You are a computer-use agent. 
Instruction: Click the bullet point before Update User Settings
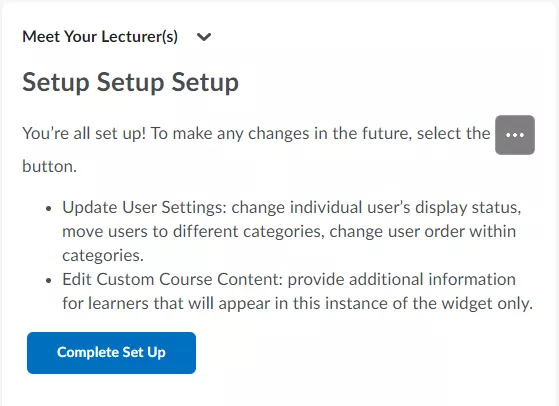(49, 208)
